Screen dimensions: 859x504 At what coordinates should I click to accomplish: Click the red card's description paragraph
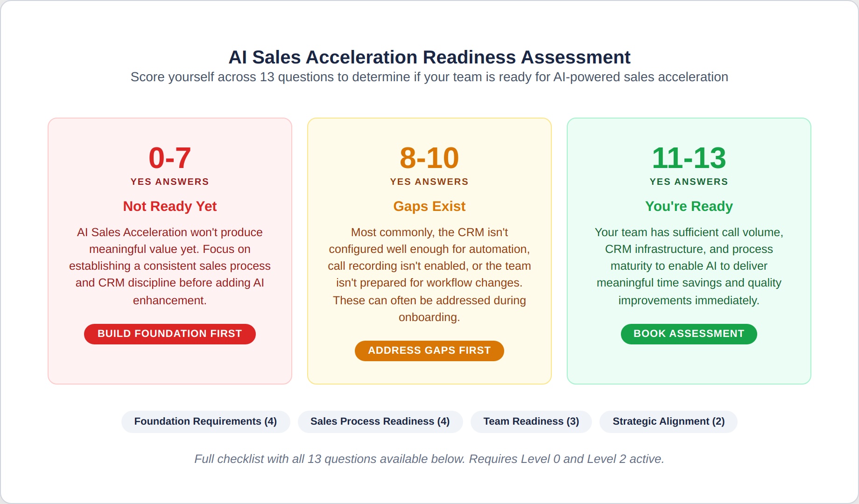[169, 266]
